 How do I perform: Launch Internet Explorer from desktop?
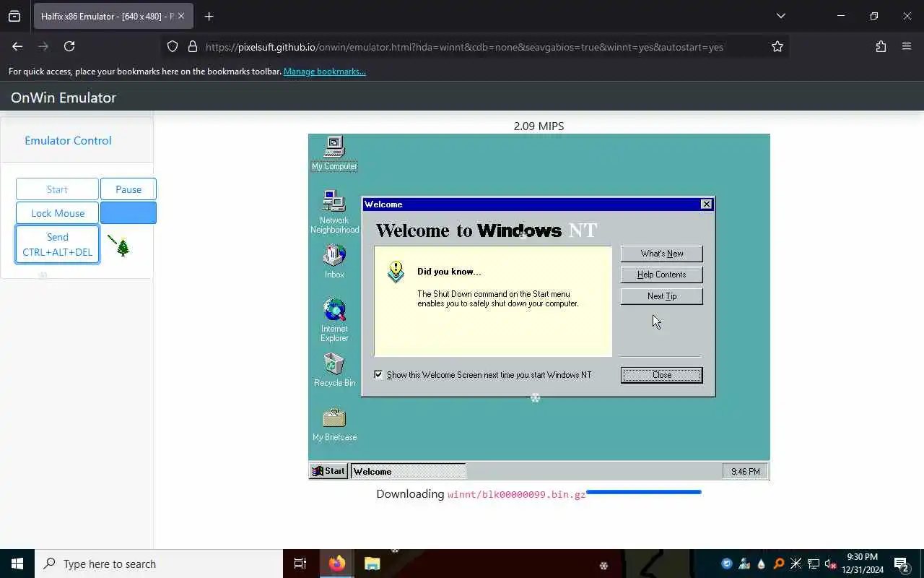[x=334, y=319]
